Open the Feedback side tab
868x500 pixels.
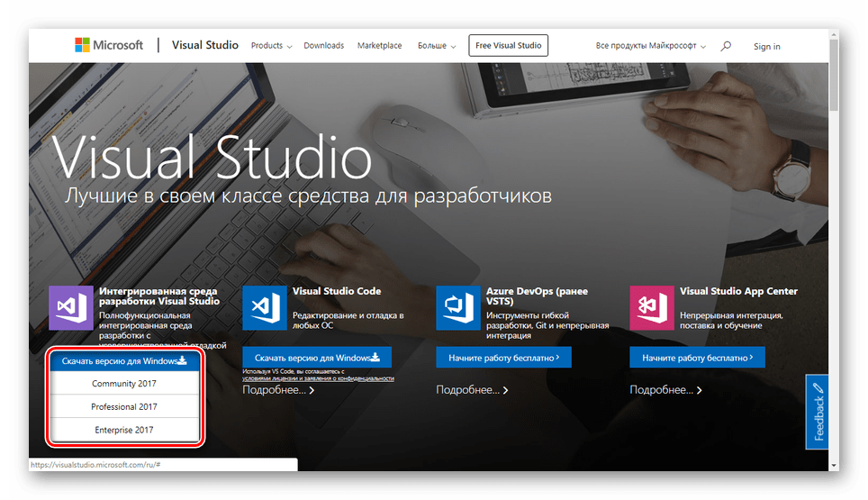point(818,412)
